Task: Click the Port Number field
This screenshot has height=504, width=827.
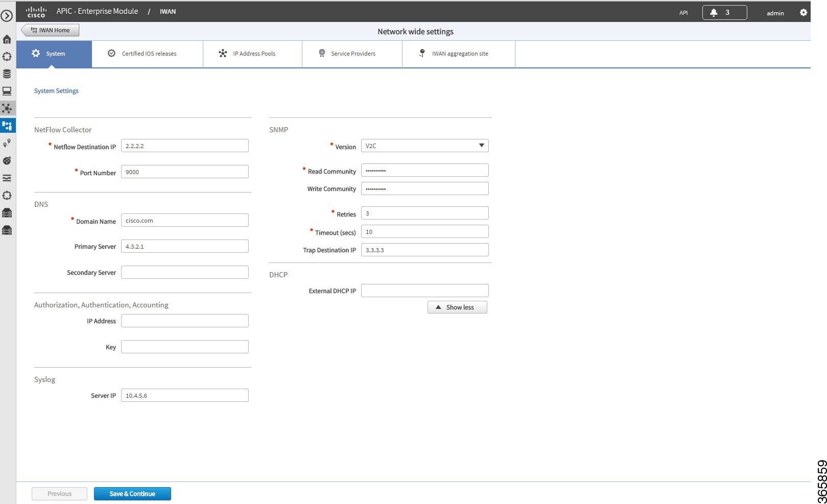Action: point(184,172)
